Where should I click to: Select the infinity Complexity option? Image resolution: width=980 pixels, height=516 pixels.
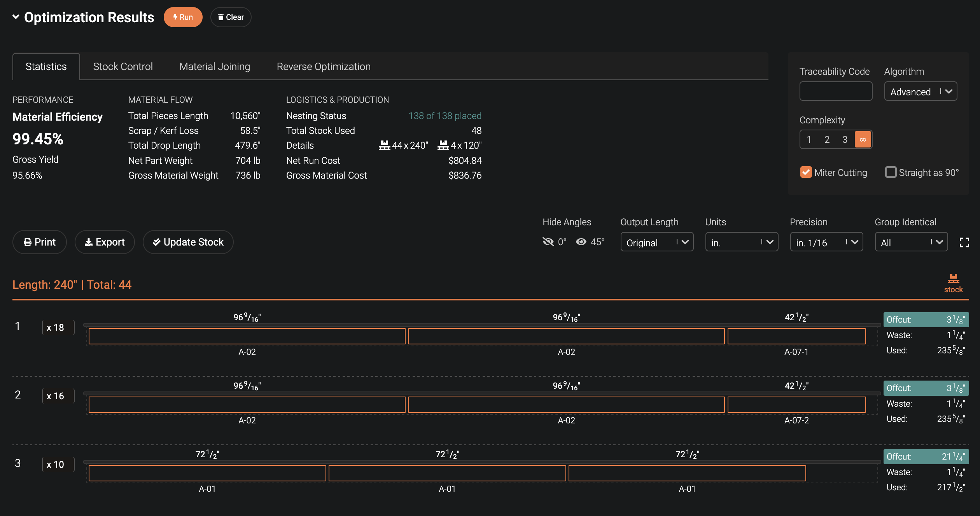tap(863, 139)
